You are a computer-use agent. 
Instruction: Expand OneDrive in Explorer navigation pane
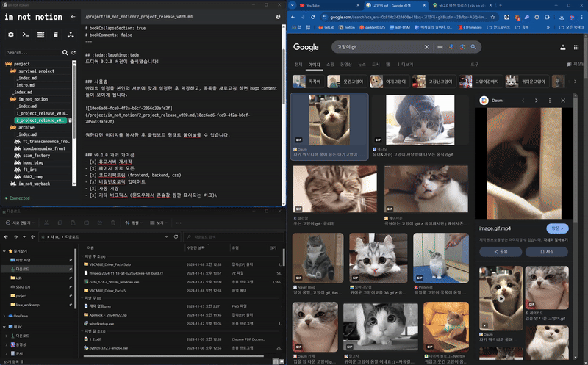tap(3, 315)
